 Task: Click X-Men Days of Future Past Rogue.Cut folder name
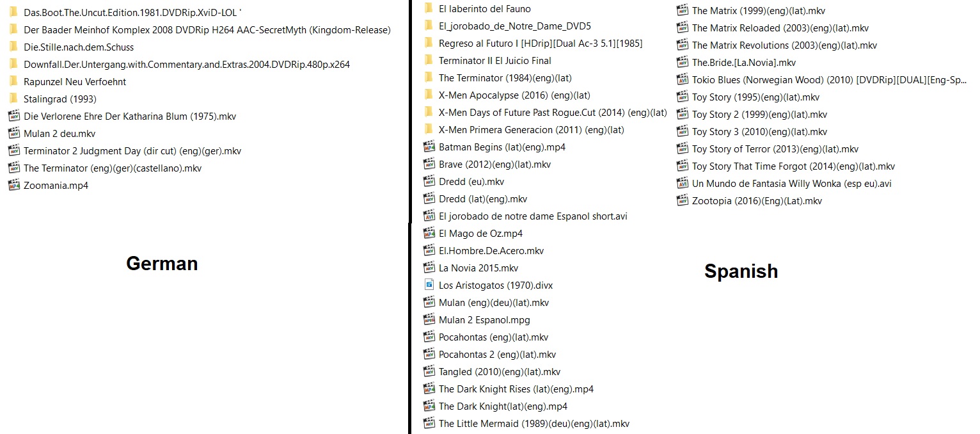pos(553,112)
